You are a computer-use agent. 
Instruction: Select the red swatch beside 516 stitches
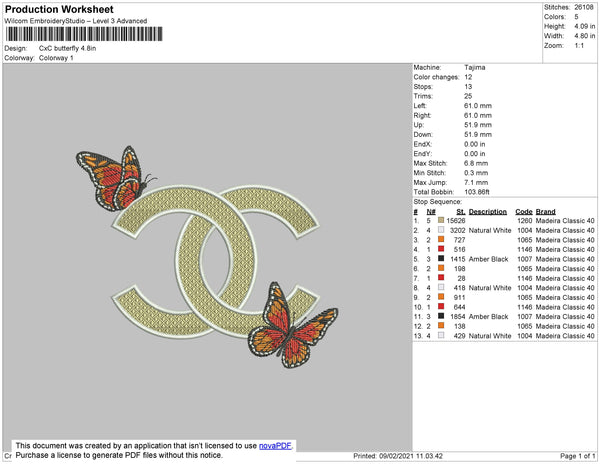[x=441, y=249]
